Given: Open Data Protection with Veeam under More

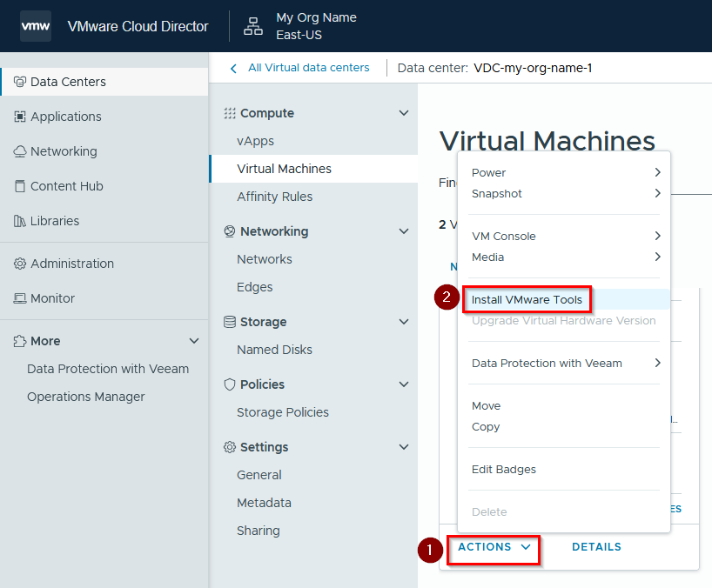Looking at the screenshot, I should click(108, 369).
